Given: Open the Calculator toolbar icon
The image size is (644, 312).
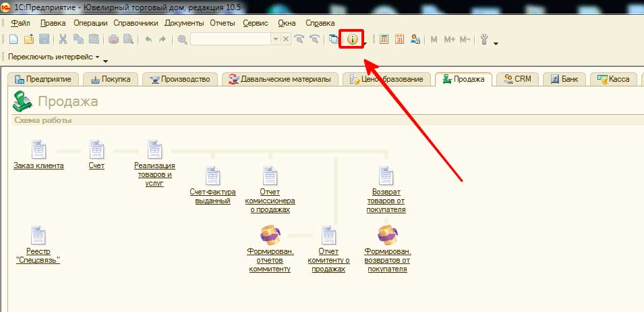Looking at the screenshot, I should (x=384, y=39).
